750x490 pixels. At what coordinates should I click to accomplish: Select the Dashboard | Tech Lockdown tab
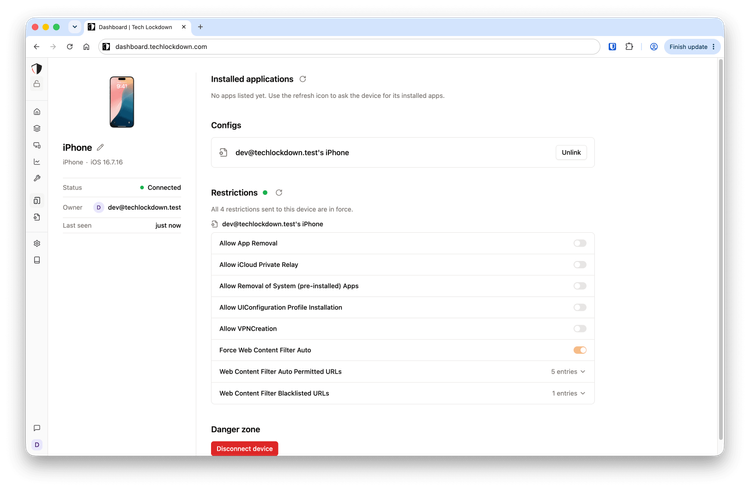[135, 27]
